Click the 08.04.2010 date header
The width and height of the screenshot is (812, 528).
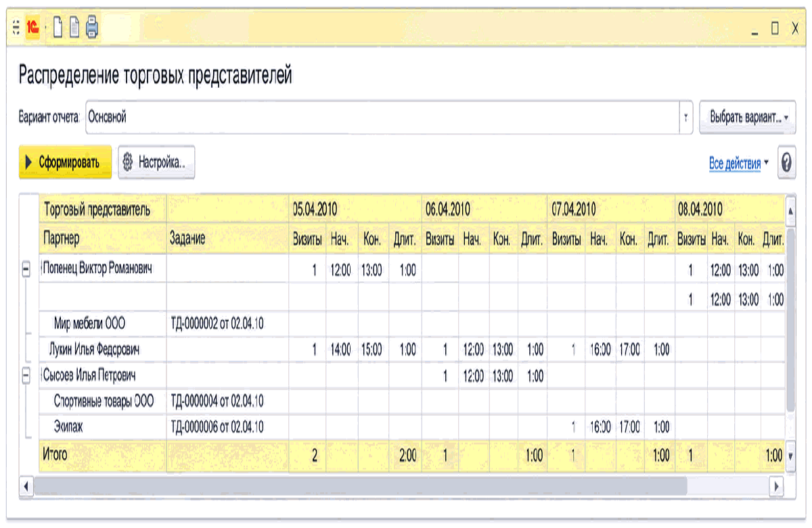tap(700, 210)
